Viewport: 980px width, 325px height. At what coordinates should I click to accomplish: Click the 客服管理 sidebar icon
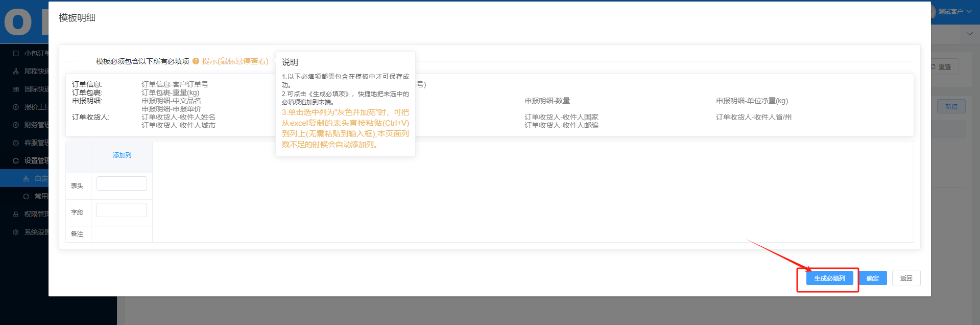16,143
